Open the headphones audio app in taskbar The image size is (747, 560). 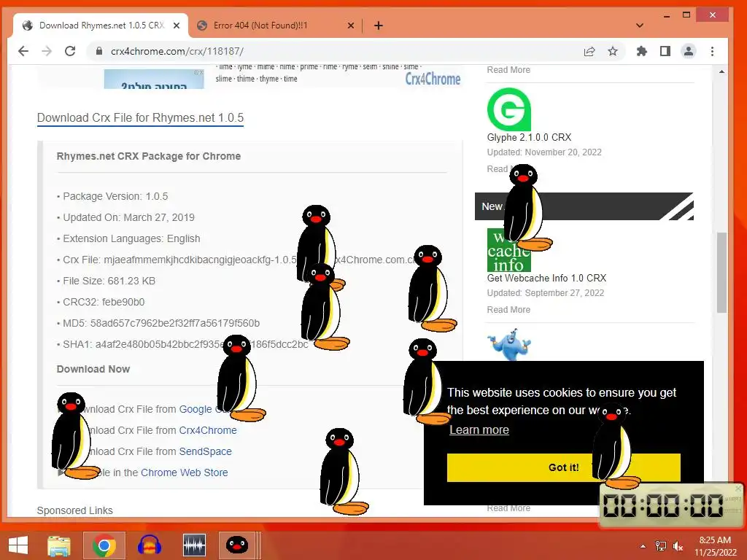[x=149, y=545]
